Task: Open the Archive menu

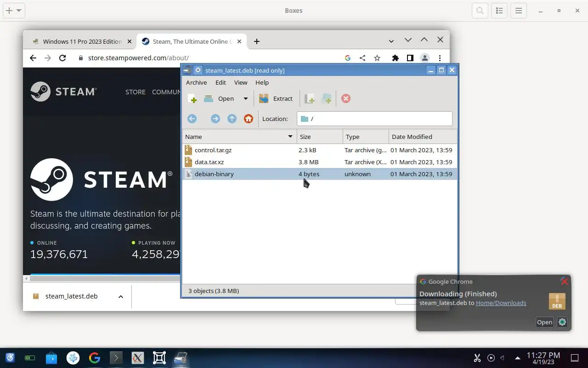Action: tap(196, 82)
